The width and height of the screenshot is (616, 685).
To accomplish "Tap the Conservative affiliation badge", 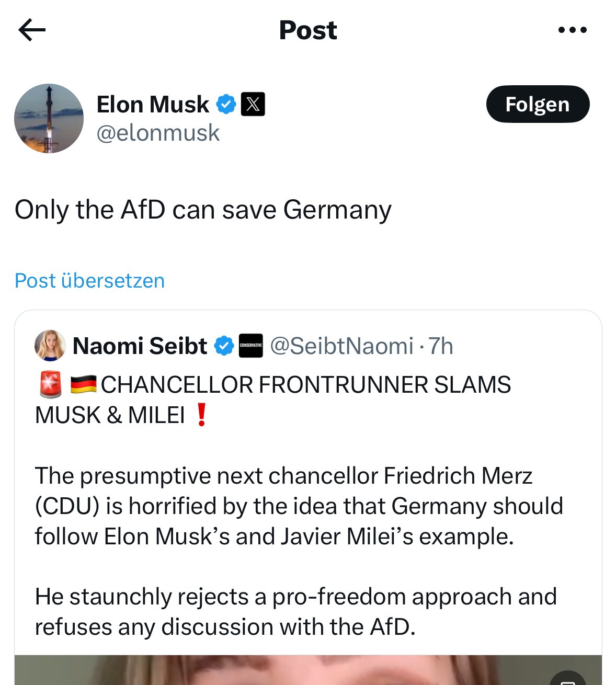I will (x=250, y=346).
